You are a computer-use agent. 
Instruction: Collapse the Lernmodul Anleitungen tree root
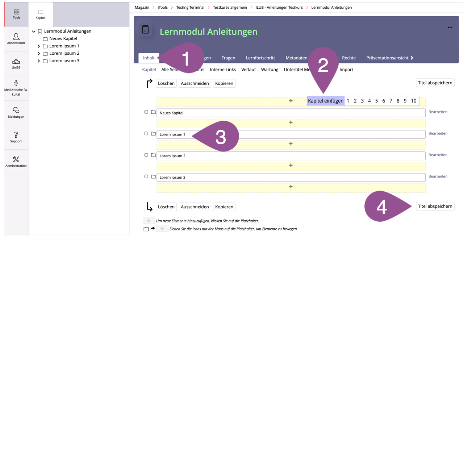[34, 32]
